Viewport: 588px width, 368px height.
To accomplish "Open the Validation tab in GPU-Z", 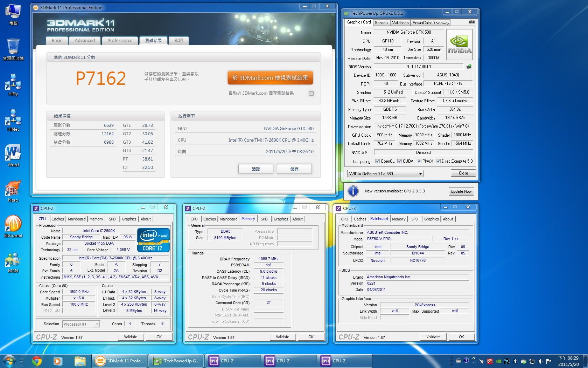I will click(x=400, y=23).
